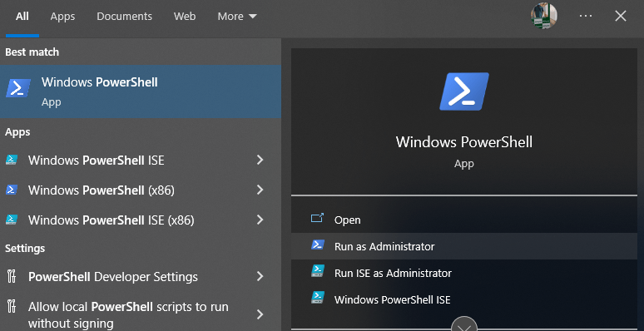644x331 pixels.
Task: Close the search panel
Action: click(620, 16)
